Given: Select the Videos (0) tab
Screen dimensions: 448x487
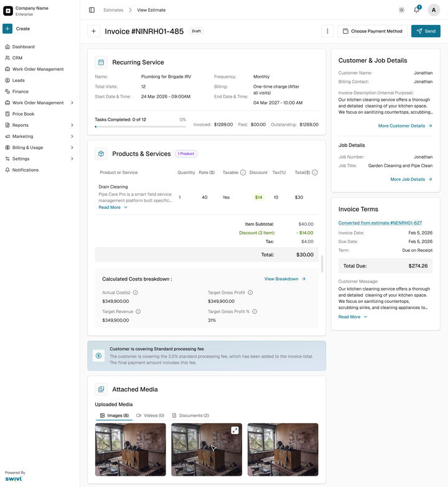Looking at the screenshot, I should (151, 415).
